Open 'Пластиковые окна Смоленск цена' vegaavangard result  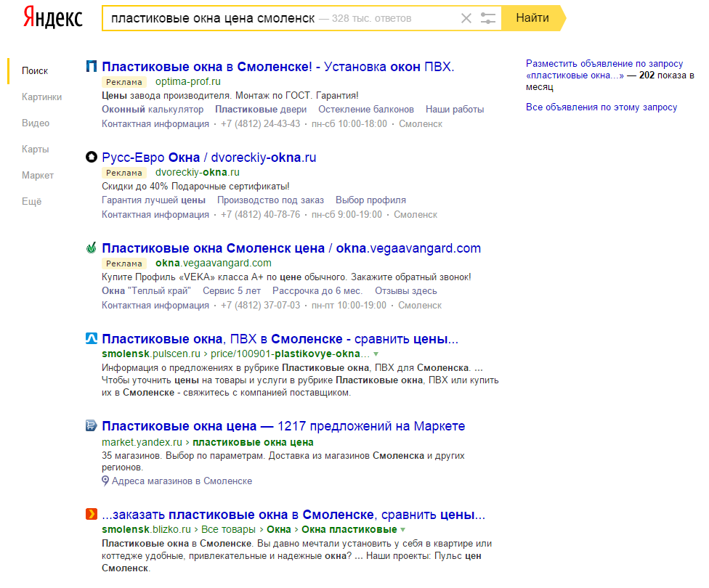tap(291, 248)
